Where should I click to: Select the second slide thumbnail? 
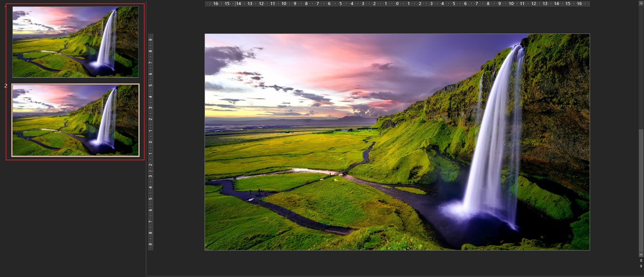click(75, 120)
